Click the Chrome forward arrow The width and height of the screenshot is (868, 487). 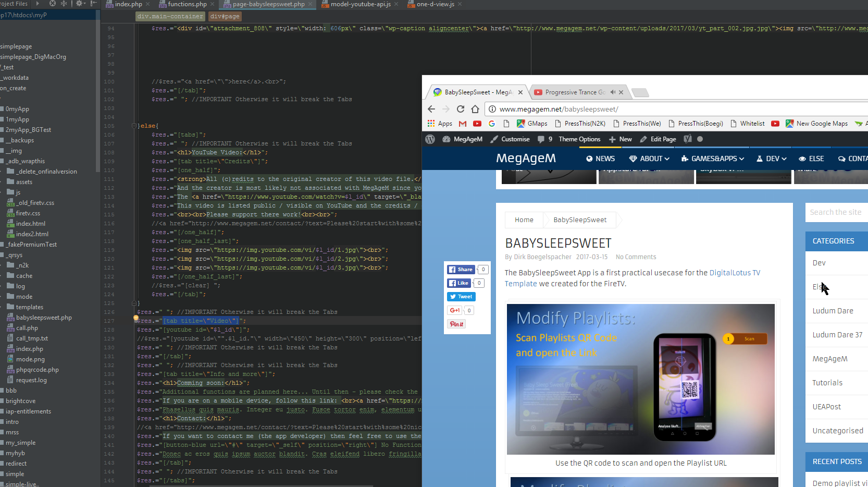446,109
